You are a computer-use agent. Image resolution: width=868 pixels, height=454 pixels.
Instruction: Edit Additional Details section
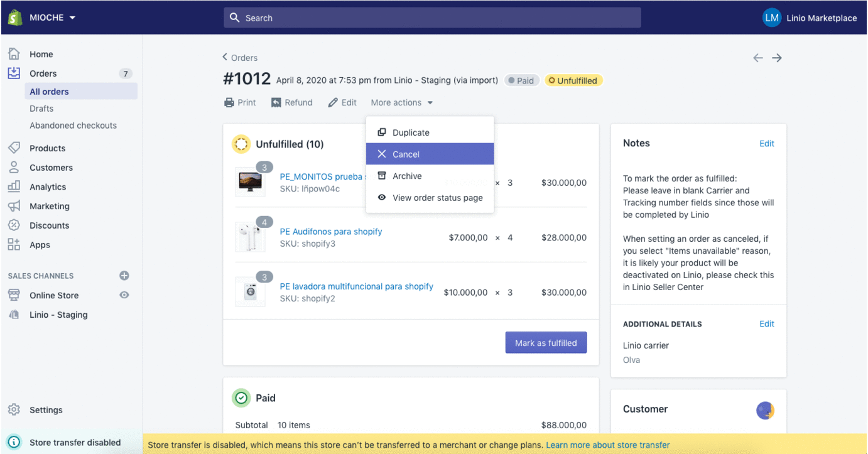pos(767,324)
